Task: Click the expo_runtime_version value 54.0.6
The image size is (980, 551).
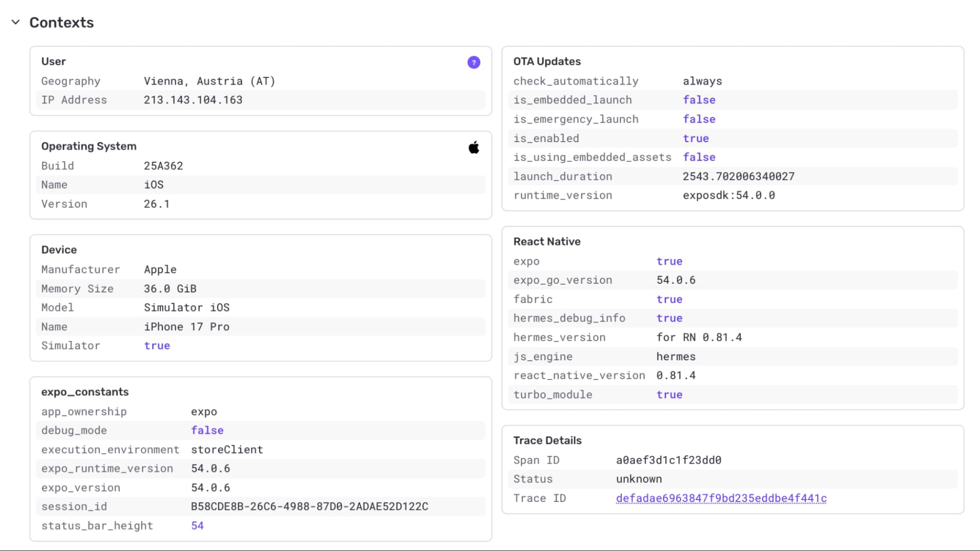Action: 210,469
